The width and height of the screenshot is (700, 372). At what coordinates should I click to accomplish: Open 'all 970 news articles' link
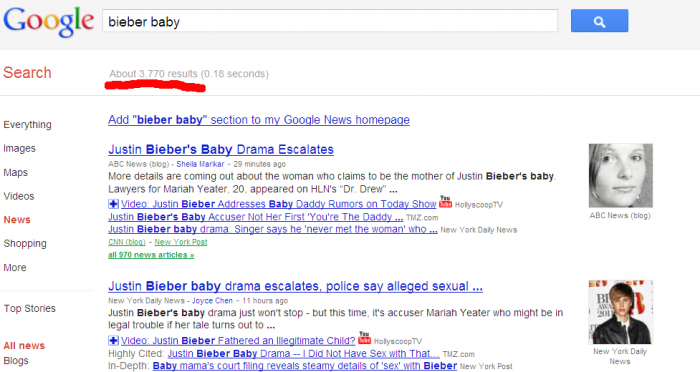[x=151, y=255]
